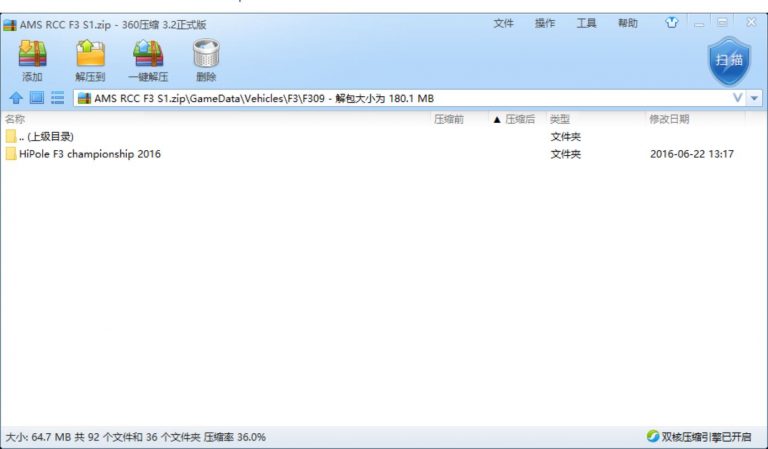Click the 一键解压 one-click extract icon
Viewport: 768px width, 449px height.
tap(148, 54)
